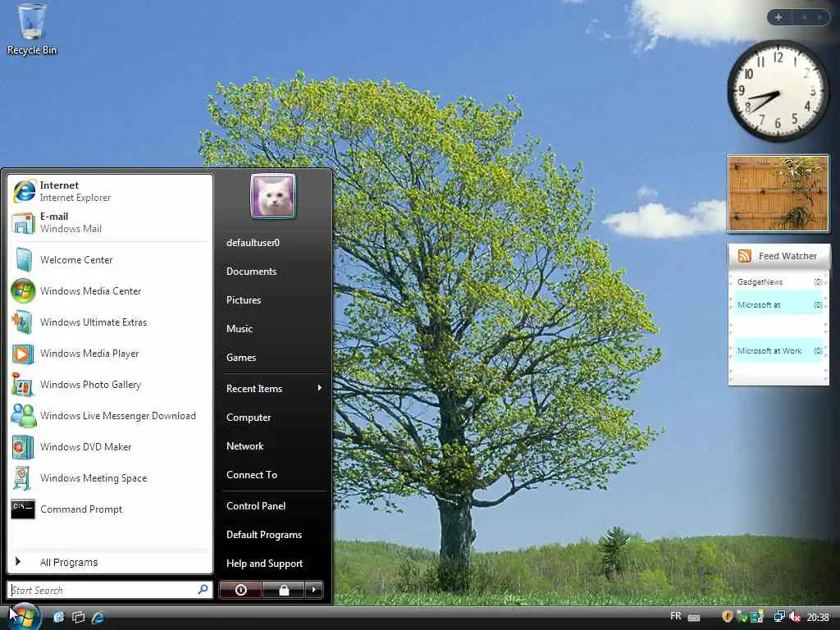The height and width of the screenshot is (630, 840).
Task: Click Switch between windows quick launch icon
Action: point(78,617)
